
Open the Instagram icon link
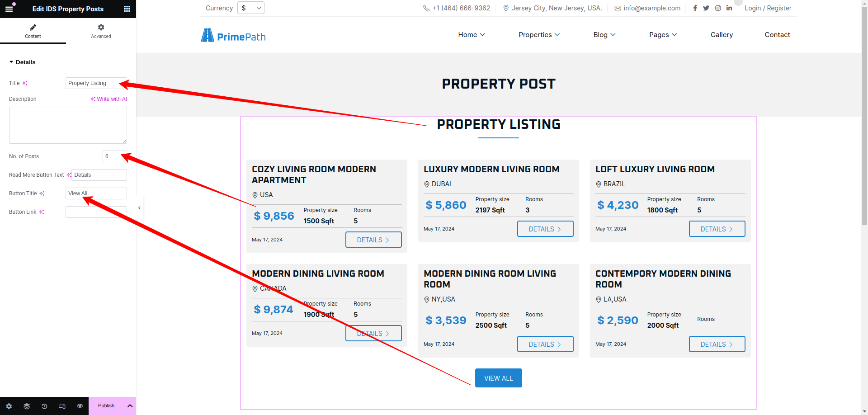718,8
